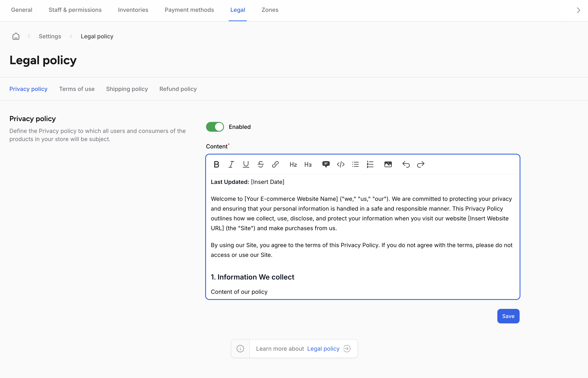Open Legal policy learn more link
This screenshot has width=588, height=378.
coord(323,349)
